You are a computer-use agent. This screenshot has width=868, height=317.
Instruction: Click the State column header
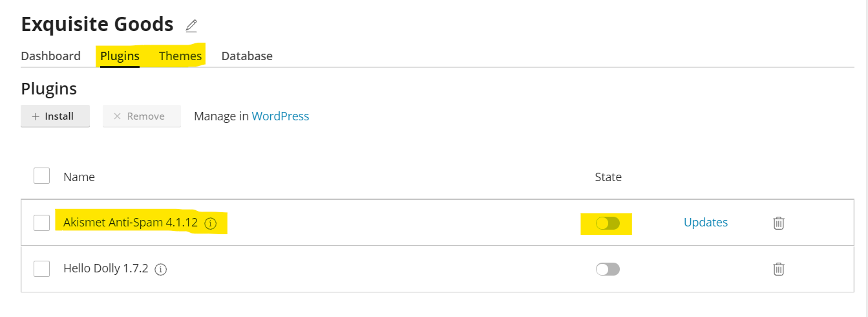(x=608, y=177)
